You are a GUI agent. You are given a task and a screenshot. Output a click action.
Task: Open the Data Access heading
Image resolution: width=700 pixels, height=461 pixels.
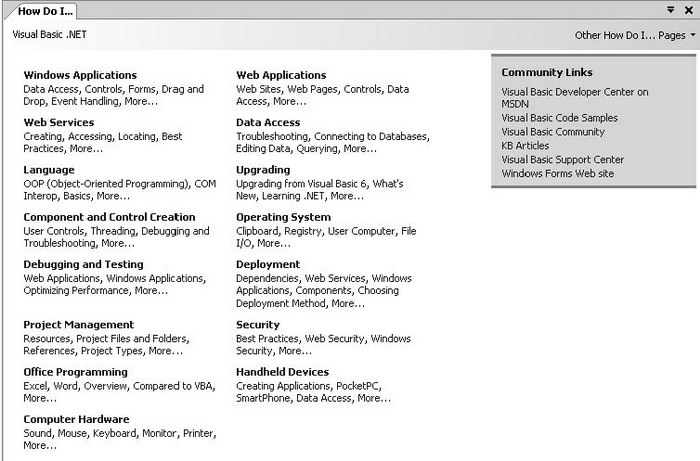click(268, 122)
